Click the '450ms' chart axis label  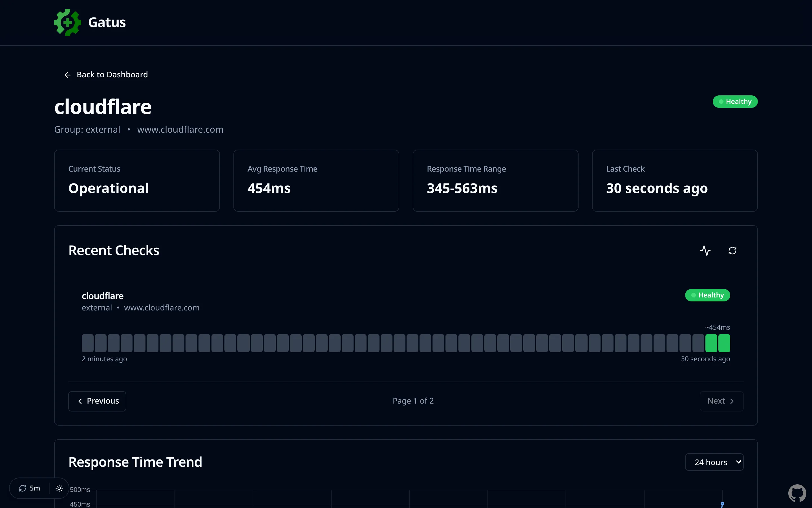[80, 504]
